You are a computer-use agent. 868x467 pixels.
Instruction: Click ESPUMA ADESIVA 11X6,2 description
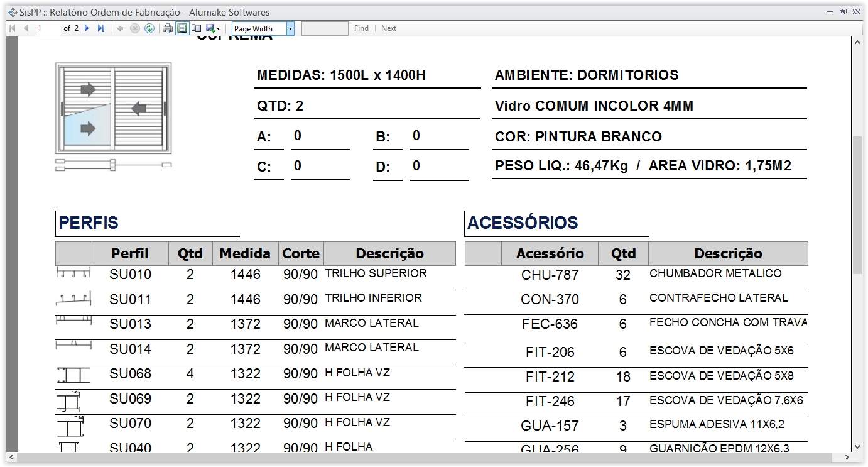(x=717, y=424)
